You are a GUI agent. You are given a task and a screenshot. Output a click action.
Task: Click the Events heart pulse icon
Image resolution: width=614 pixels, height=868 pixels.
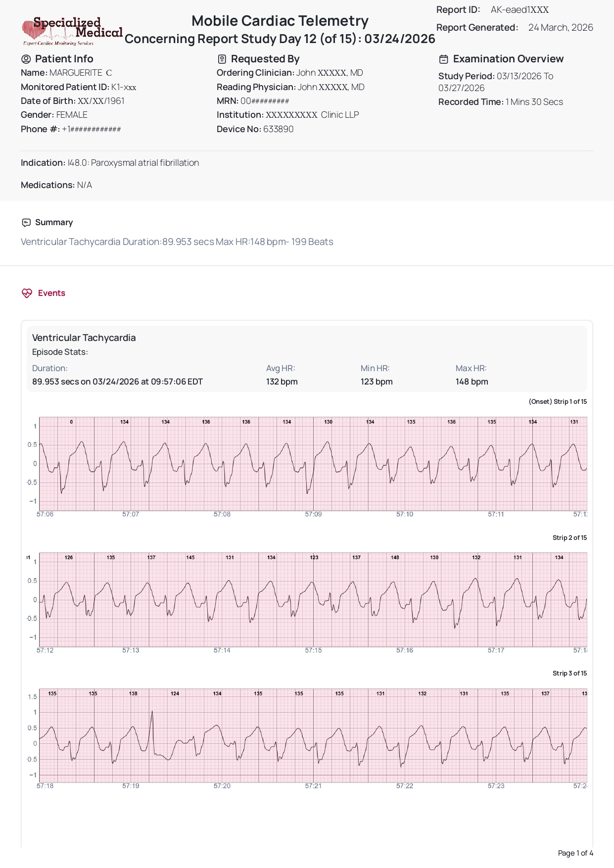tap(27, 293)
